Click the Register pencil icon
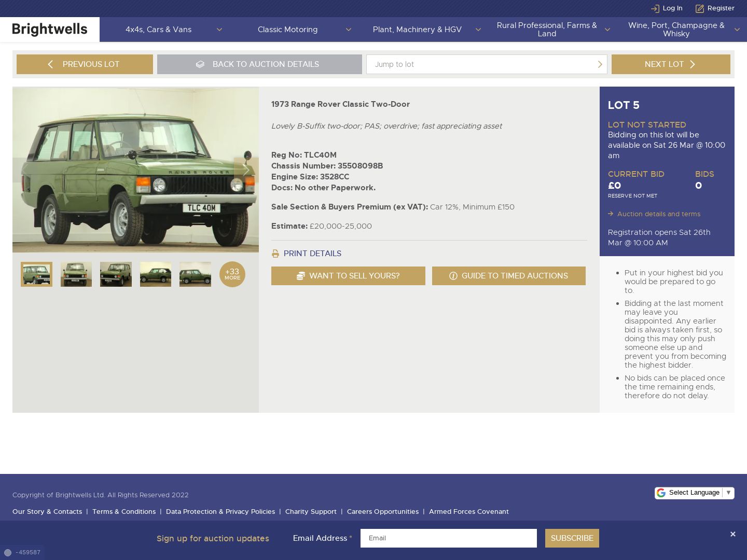This screenshot has height=560, width=747. point(700,8)
